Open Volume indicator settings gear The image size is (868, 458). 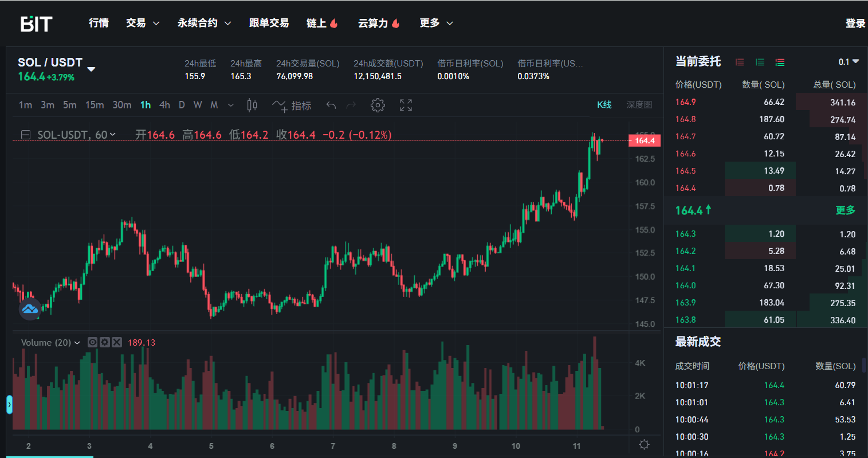click(x=105, y=342)
